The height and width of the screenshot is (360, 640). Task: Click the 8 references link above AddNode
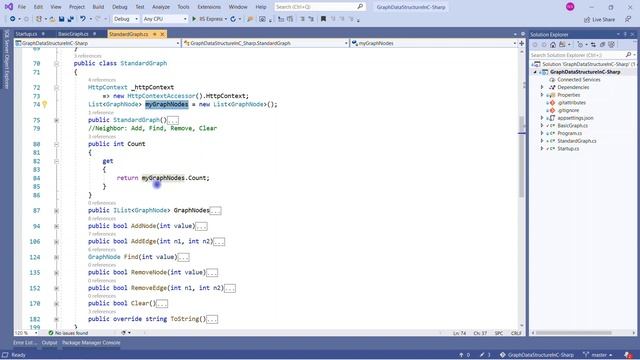point(102,219)
